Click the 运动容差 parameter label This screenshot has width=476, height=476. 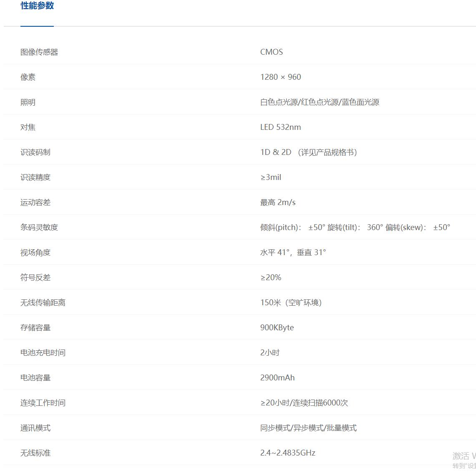click(35, 202)
